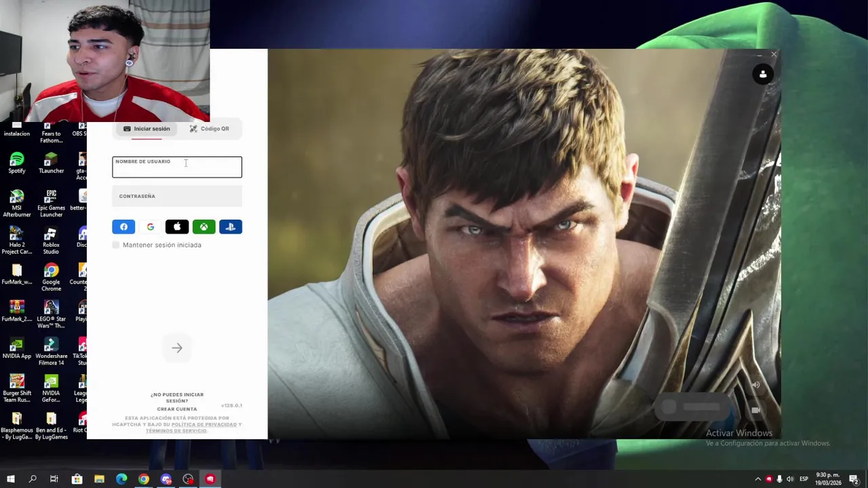Mute the Riot client background sound
This screenshot has width=868, height=488.
755,385
